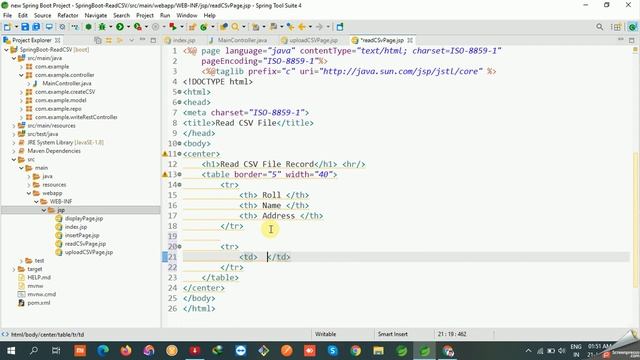Select insertPage.jsp in the tree
Viewport: 640px width, 360px height.
pos(82,236)
